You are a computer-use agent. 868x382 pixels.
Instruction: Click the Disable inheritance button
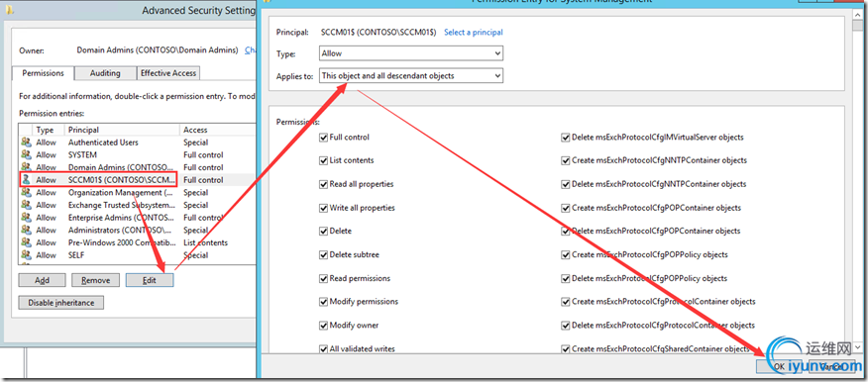60,303
